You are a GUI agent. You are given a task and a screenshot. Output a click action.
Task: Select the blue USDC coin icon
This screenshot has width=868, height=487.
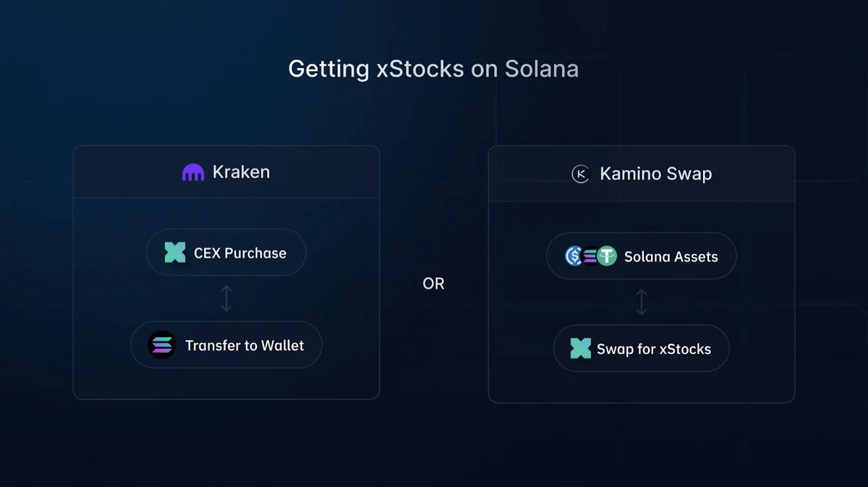click(x=574, y=255)
